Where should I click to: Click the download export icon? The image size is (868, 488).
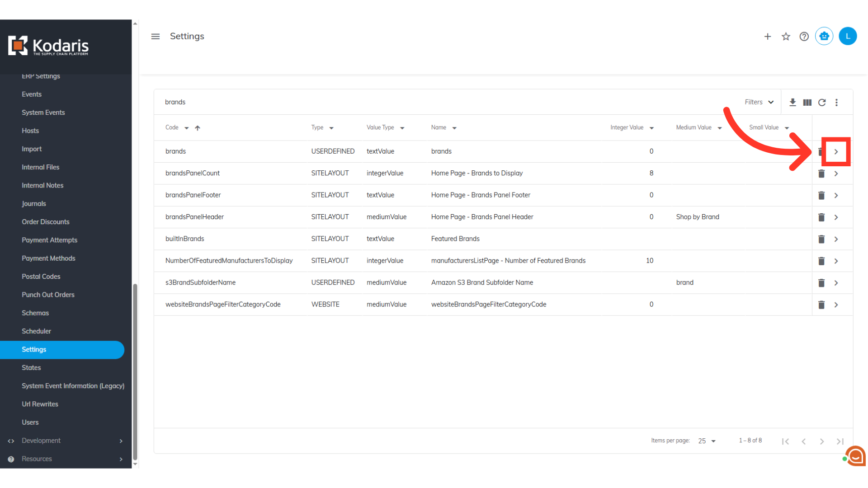pos(793,103)
